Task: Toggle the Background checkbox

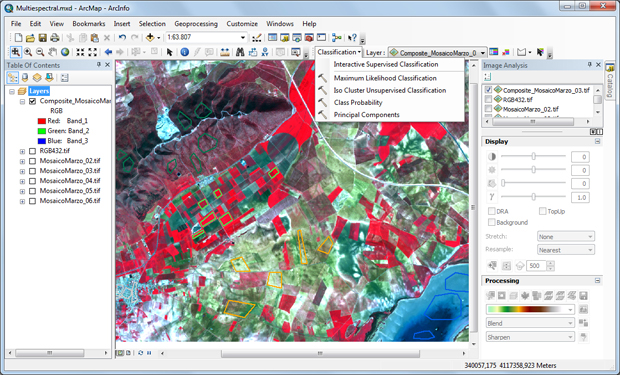Action: [491, 222]
